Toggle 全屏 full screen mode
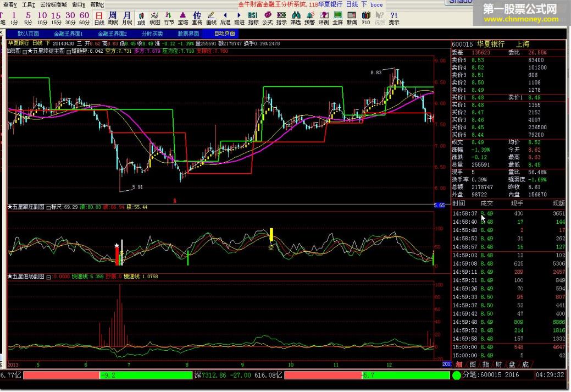Image resolution: width=571 pixels, height=392 pixels. click(338, 18)
